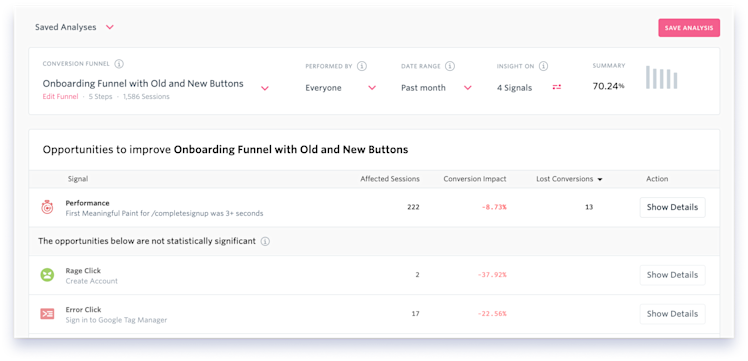Click the 1,586 Sessions text
This screenshot has width=748, height=361.
146,97
